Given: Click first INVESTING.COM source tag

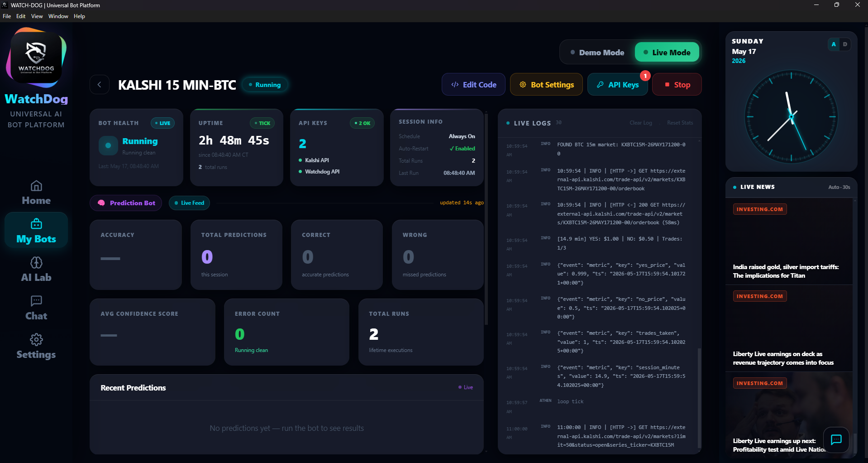Looking at the screenshot, I should coord(760,209).
